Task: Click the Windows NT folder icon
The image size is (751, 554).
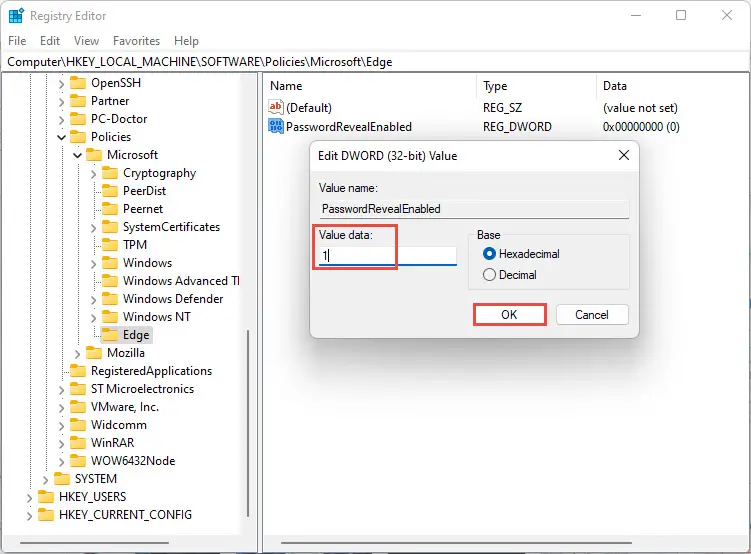Action: [110, 317]
